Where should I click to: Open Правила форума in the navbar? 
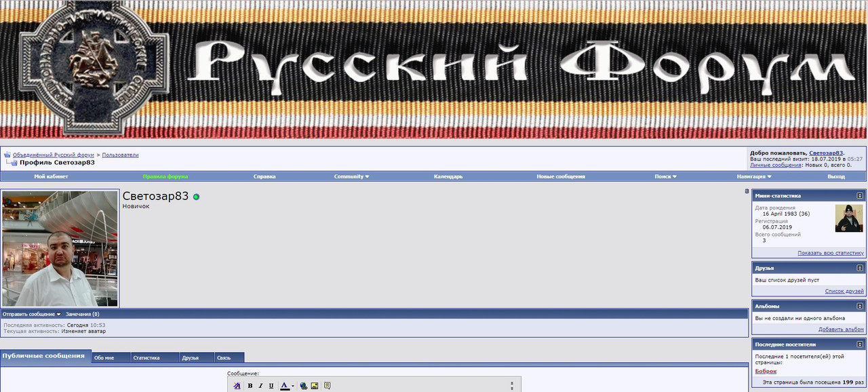pos(165,176)
